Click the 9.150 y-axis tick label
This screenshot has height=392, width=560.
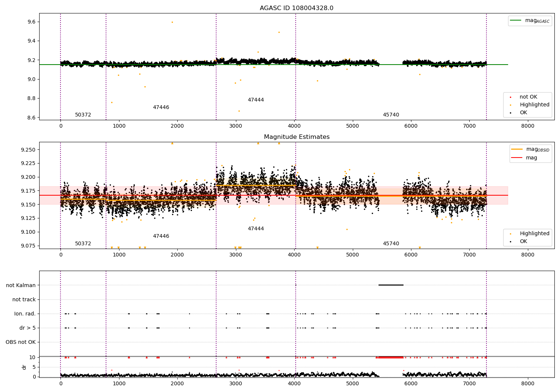(x=28, y=205)
